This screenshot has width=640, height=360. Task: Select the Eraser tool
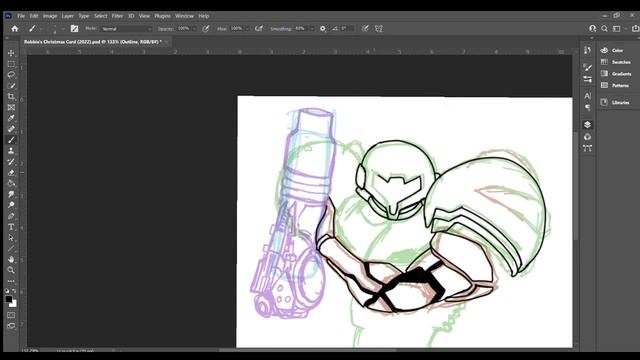(x=11, y=173)
